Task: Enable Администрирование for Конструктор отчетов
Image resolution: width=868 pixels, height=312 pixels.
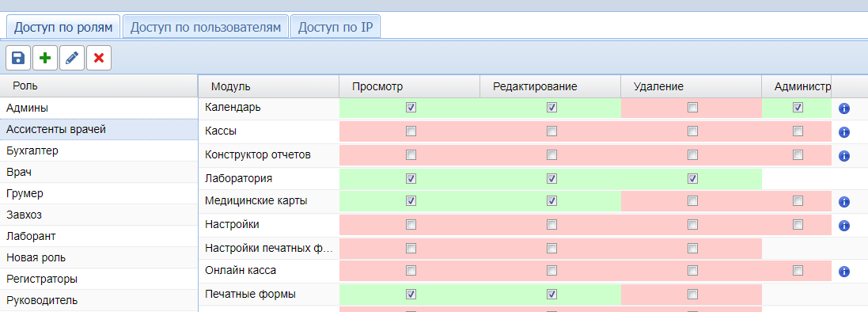Action: click(798, 154)
